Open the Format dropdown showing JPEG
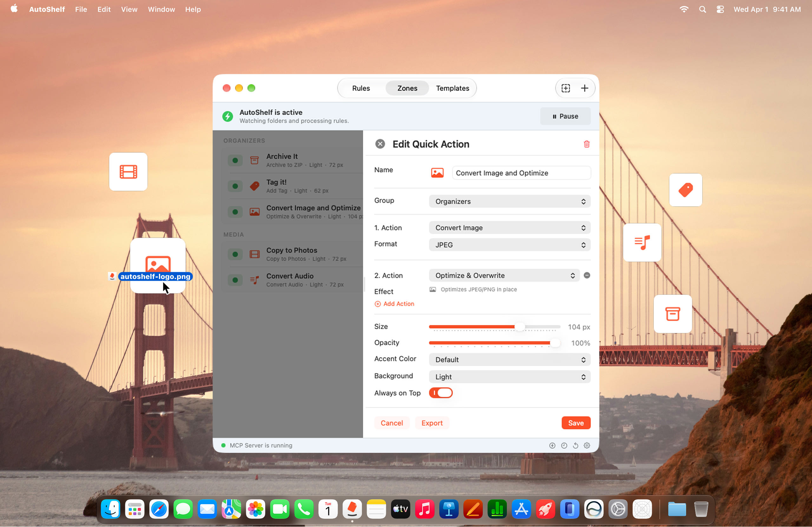Screen dimensions: 812x527 tap(509, 245)
